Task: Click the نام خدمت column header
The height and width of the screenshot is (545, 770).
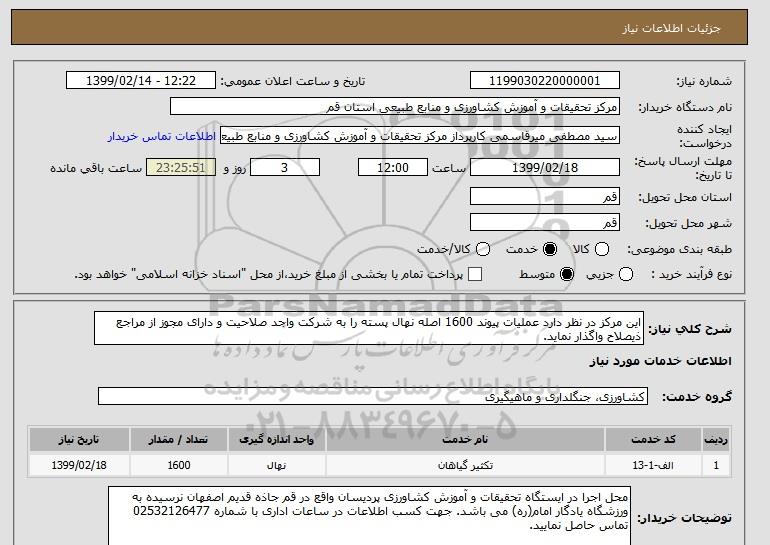Action: pyautogui.click(x=465, y=440)
